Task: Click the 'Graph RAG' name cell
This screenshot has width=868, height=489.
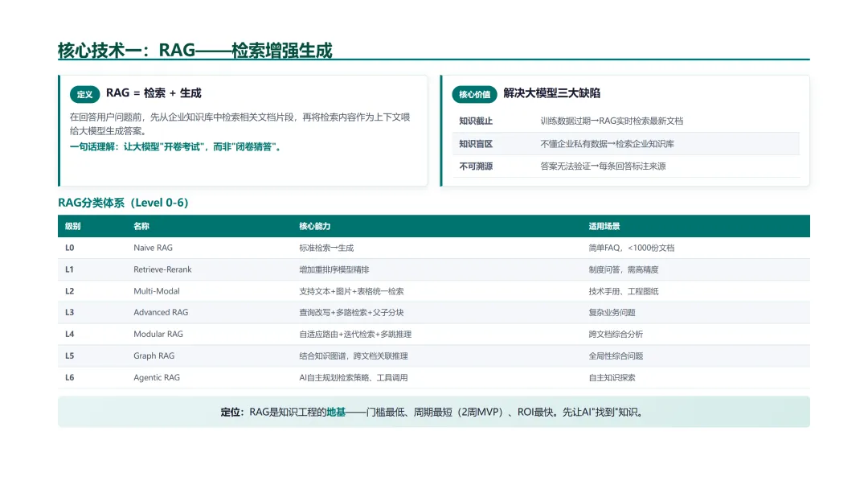Action: coord(154,355)
